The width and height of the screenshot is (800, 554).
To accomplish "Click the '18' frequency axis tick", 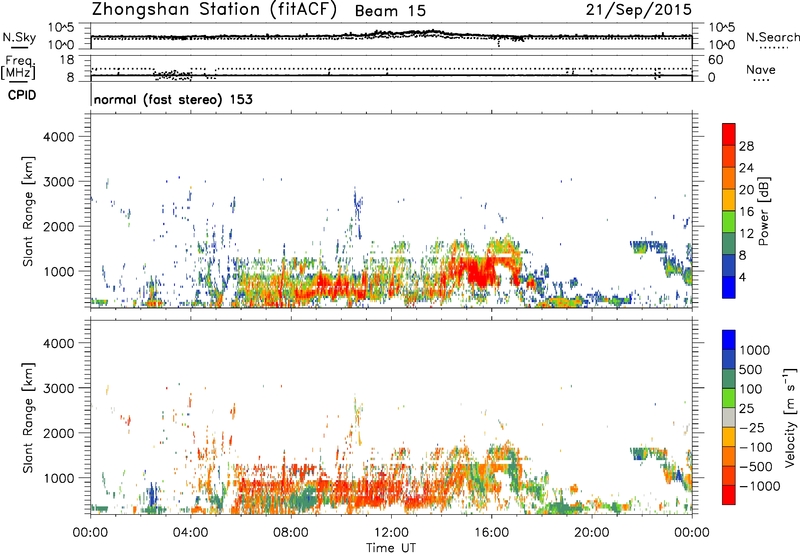I will 66,60.
